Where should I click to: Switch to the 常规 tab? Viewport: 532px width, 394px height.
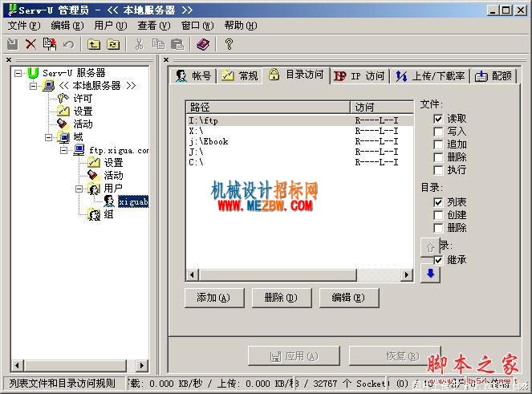pos(240,75)
